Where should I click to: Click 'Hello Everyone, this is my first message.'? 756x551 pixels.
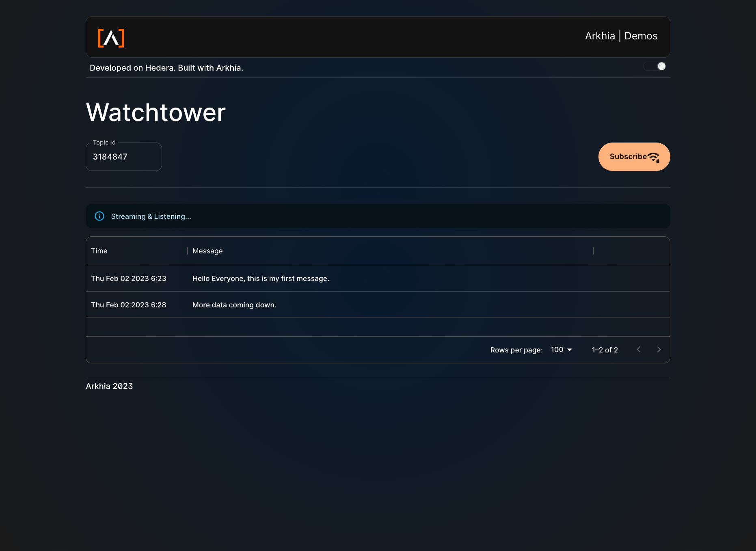[261, 279]
